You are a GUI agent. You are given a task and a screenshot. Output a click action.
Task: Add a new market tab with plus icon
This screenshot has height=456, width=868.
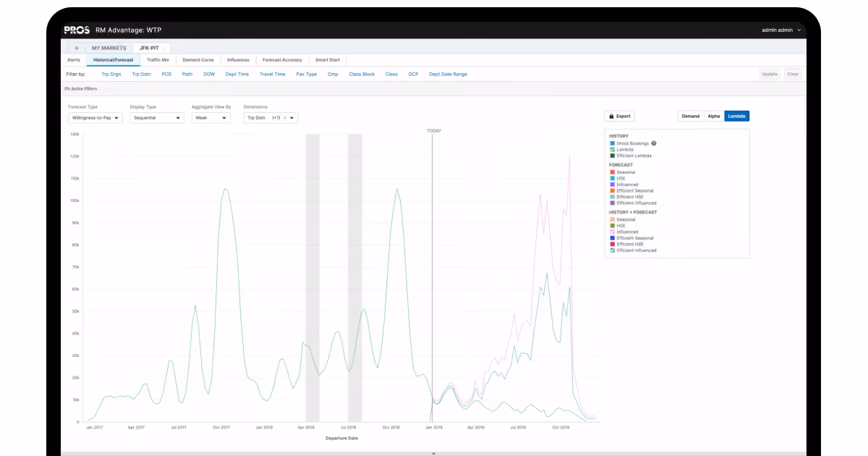[x=76, y=48]
